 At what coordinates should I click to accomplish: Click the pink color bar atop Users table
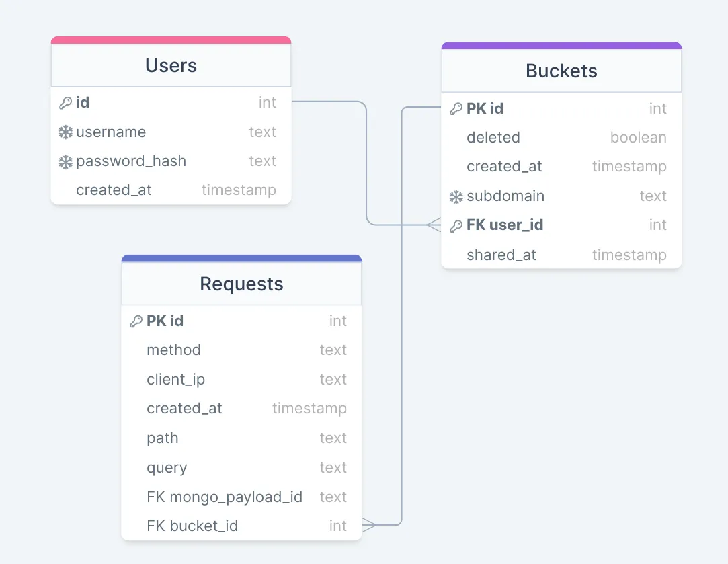(x=170, y=40)
